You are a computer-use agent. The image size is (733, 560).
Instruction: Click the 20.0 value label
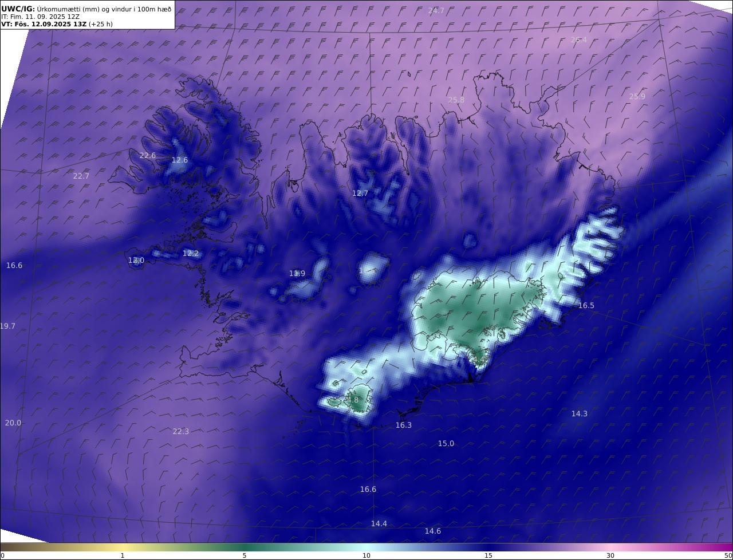pos(13,423)
